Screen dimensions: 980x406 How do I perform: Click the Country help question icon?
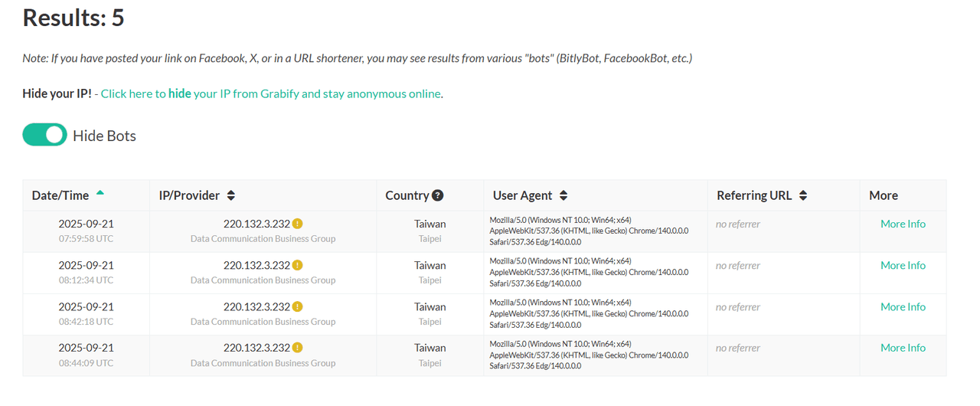[x=438, y=195]
